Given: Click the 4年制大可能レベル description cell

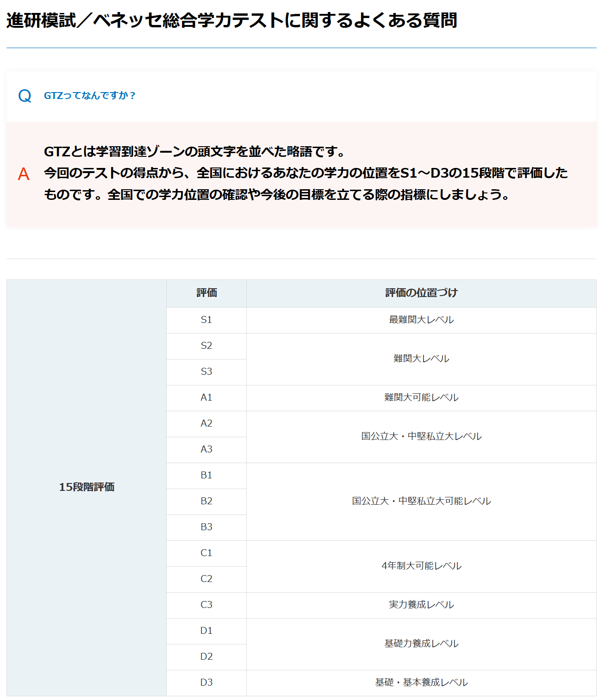Looking at the screenshot, I should (421, 566).
